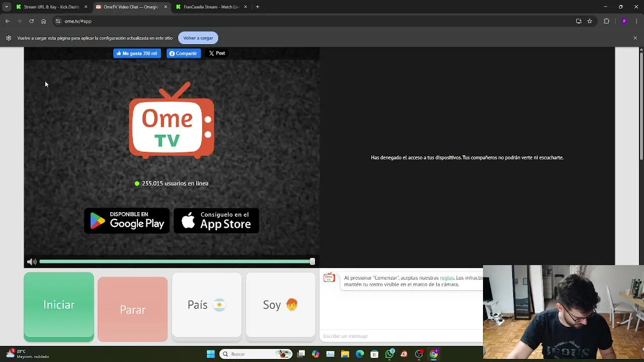The width and height of the screenshot is (644, 362).
Task: Click the OmeTV logo image
Action: point(172,120)
